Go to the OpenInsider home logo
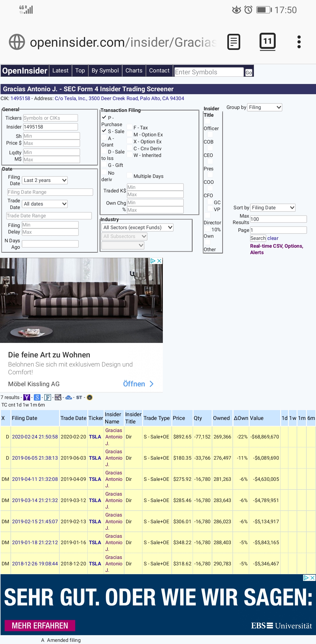Viewport: 316px width, 644px height. click(25, 71)
